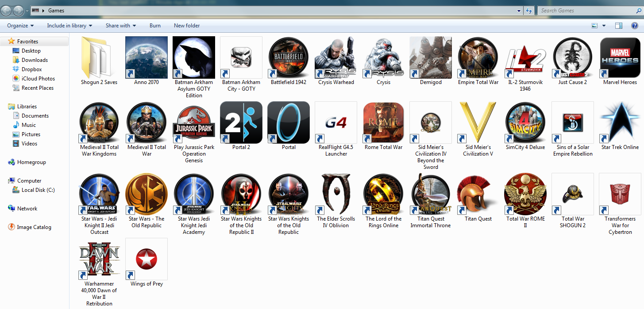Image resolution: width=644 pixels, height=309 pixels.
Task: Select Warhammer 40,000 Dawn of War II icon
Action: tap(99, 259)
